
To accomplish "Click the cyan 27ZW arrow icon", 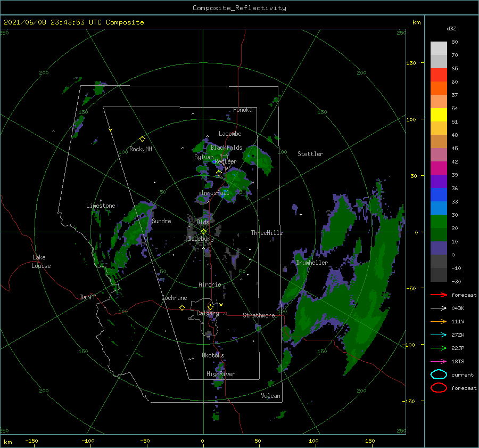I will coord(439,335).
